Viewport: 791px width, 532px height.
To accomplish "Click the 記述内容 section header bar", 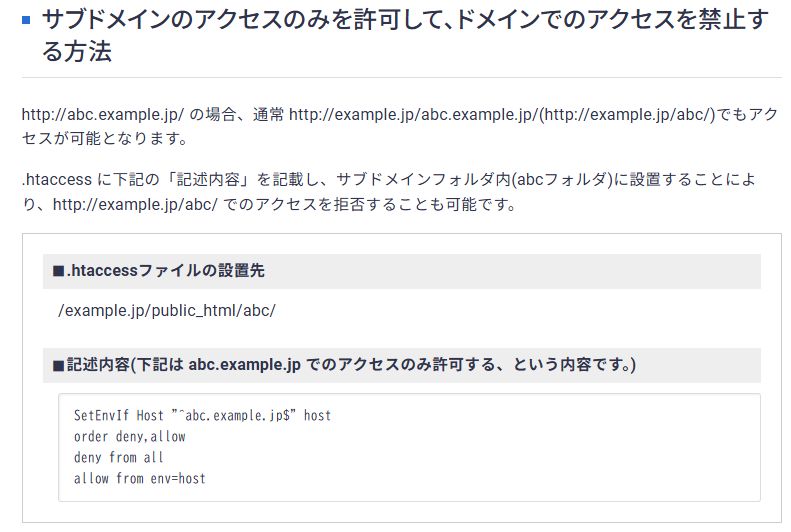I will (402, 365).
